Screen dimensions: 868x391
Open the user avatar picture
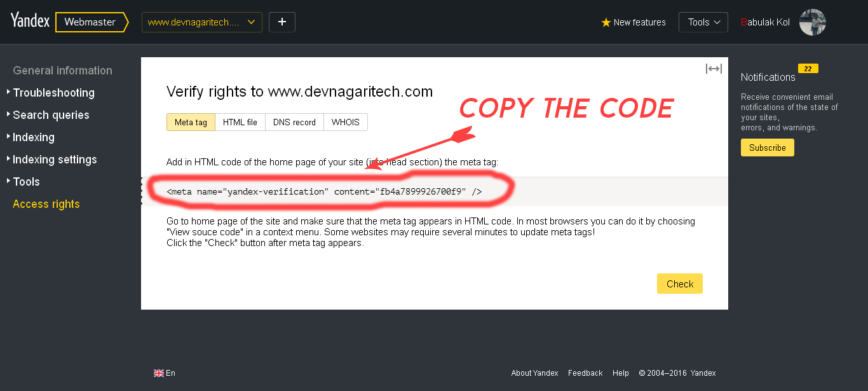(812, 22)
